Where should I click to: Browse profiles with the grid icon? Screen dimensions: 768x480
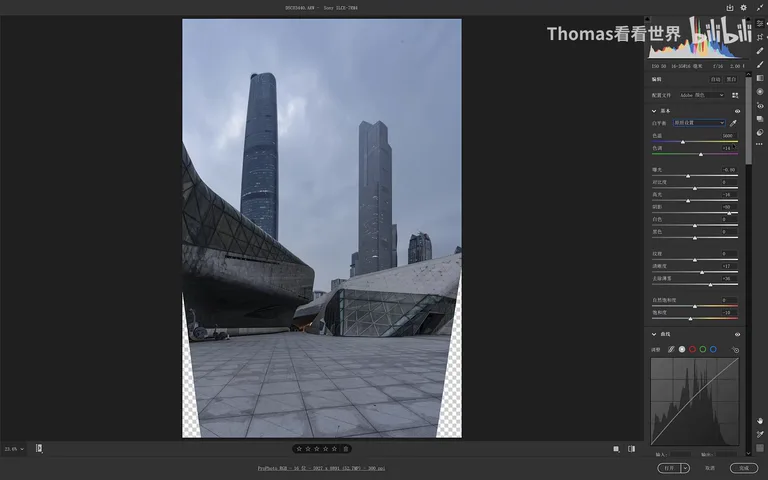point(735,95)
